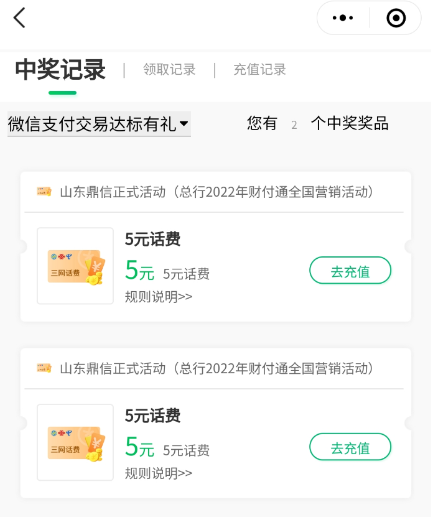
Task: Open the second 三网话费 card image
Action: 75,442
